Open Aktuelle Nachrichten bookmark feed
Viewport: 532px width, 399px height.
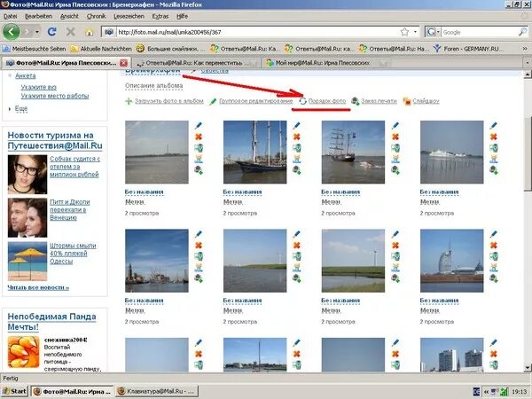click(101, 49)
